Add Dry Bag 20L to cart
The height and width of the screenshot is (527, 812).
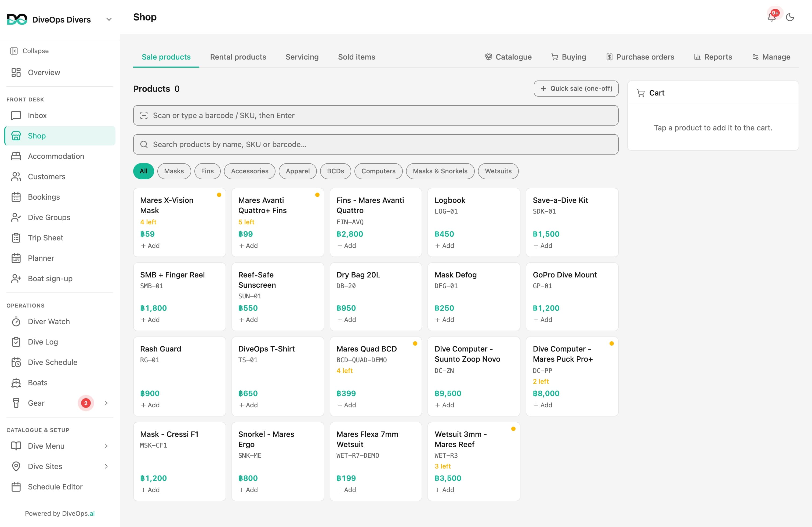347,320
